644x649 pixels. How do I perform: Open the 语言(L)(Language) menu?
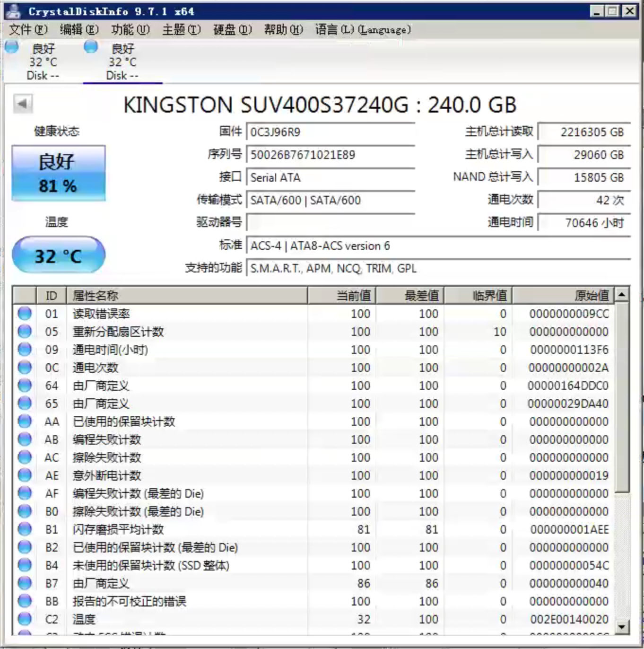363,30
